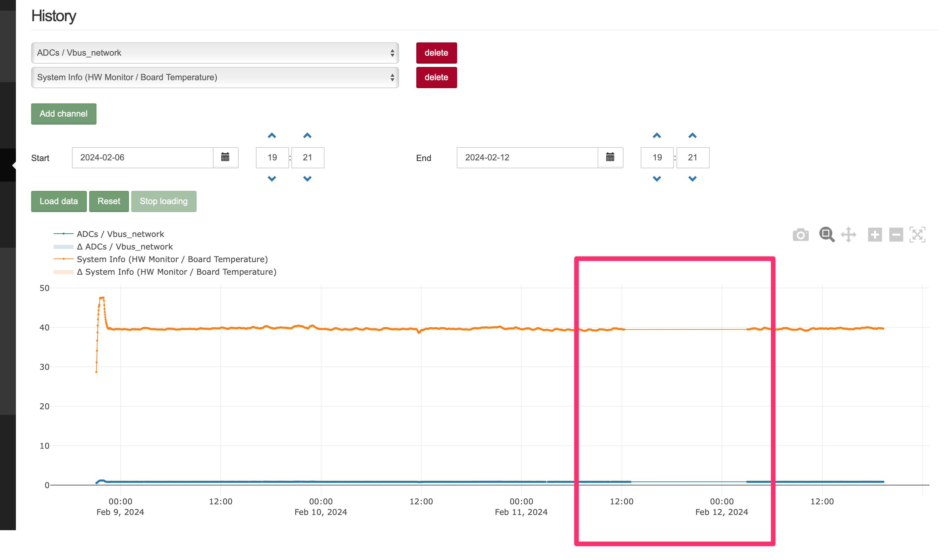The height and width of the screenshot is (560, 944).
Task: Decrease the End minute with down chevron
Action: coord(692,179)
